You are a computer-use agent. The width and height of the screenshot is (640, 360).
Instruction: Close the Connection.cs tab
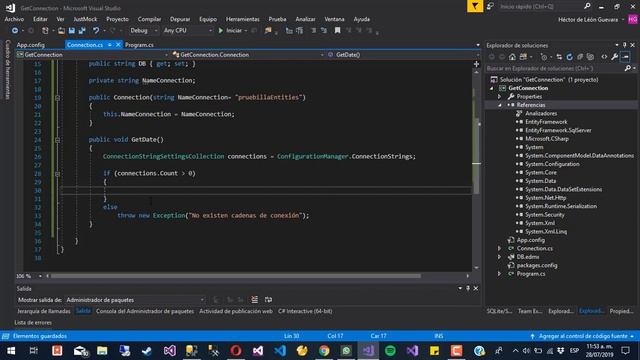pos(118,44)
